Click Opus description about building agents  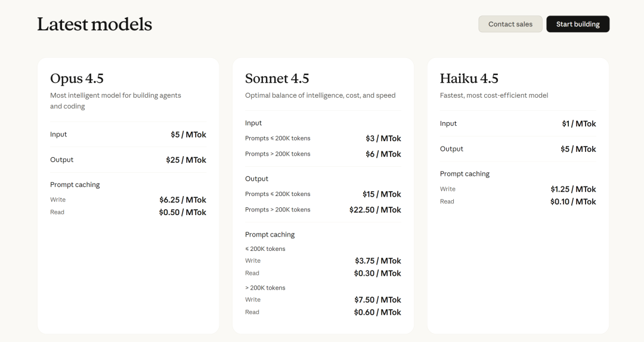116,101
